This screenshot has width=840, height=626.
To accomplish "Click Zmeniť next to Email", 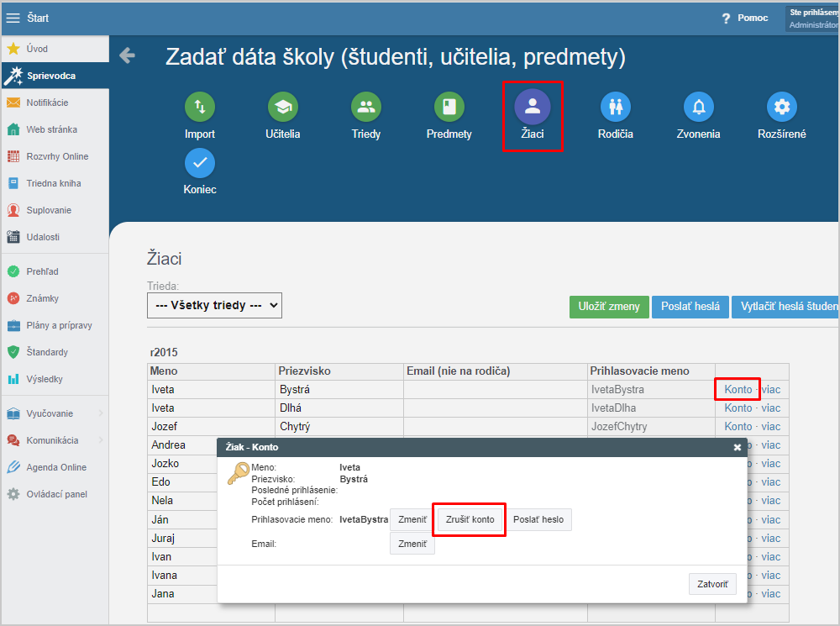I will coord(412,544).
